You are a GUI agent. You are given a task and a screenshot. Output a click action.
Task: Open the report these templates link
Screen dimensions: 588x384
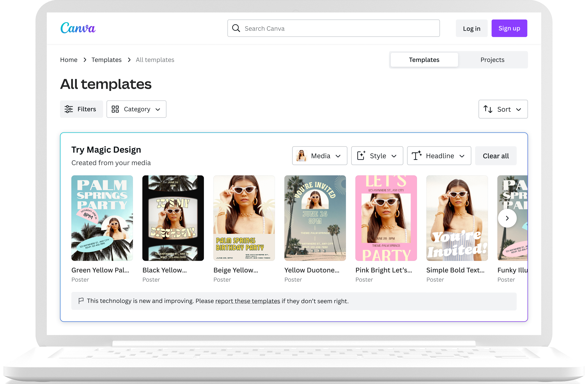click(248, 301)
